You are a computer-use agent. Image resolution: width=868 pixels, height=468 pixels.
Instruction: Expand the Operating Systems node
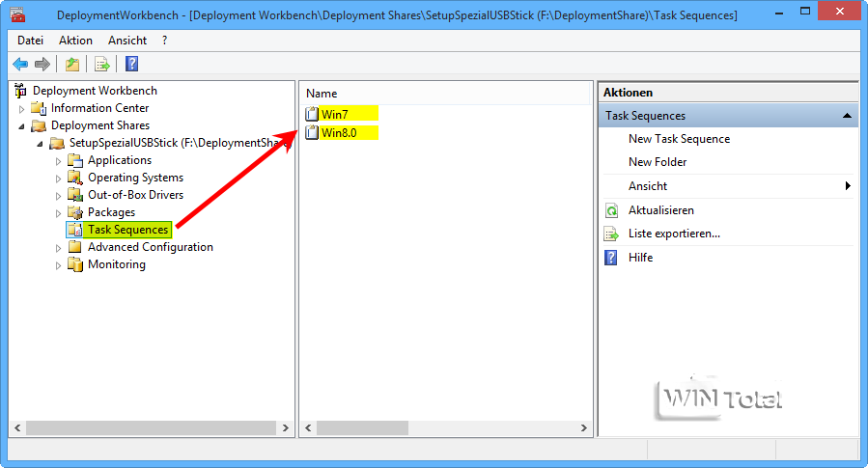tap(58, 179)
